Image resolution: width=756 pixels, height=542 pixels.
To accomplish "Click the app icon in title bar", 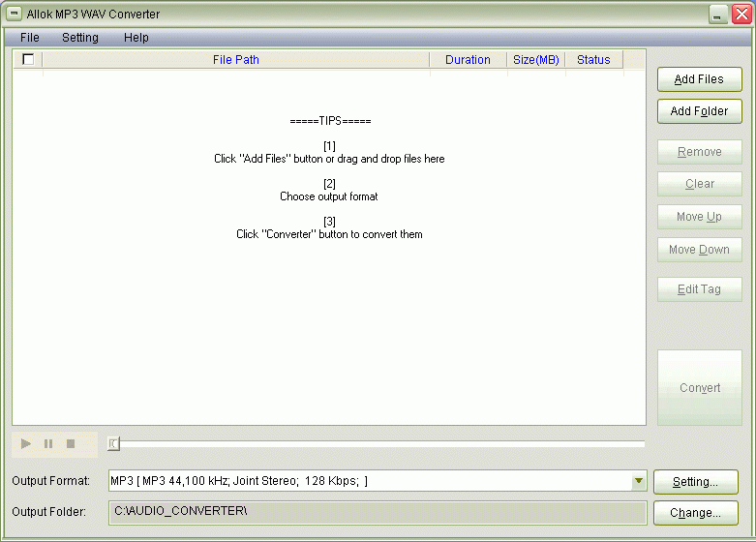I will click(15, 15).
